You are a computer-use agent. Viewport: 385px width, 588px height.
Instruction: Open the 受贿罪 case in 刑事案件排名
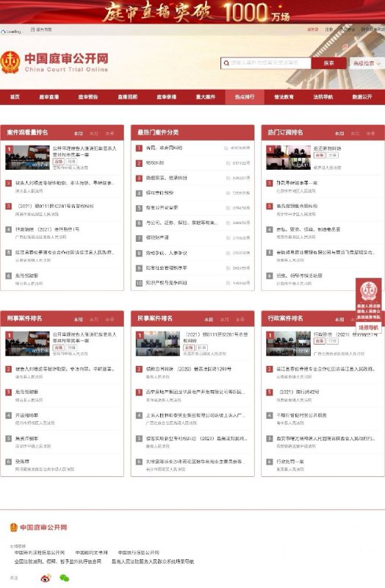(x=22, y=462)
